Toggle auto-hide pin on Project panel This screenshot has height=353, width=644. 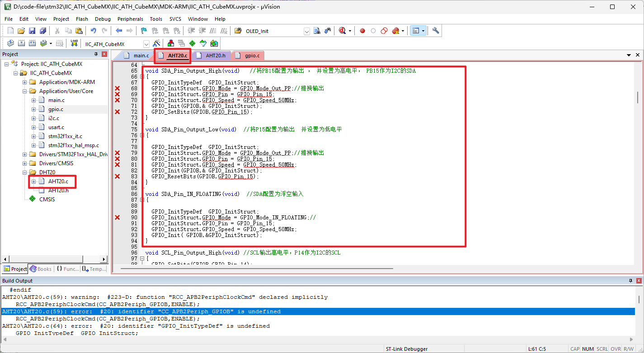coord(96,54)
